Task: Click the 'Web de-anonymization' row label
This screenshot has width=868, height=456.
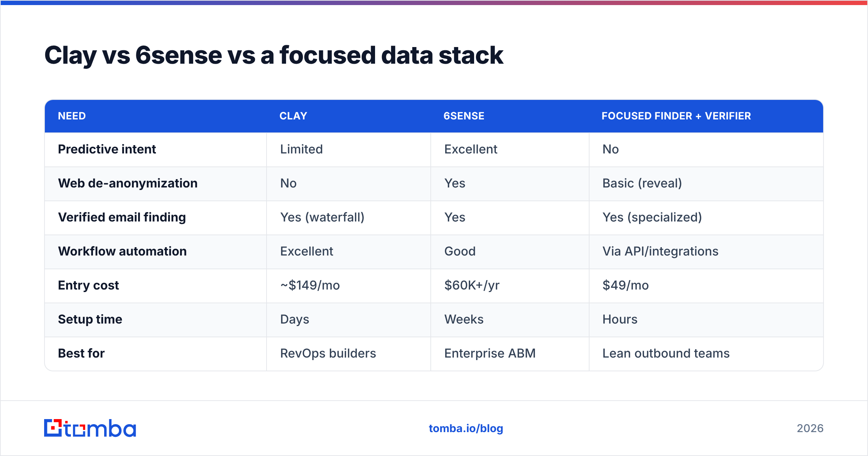Action: [128, 183]
